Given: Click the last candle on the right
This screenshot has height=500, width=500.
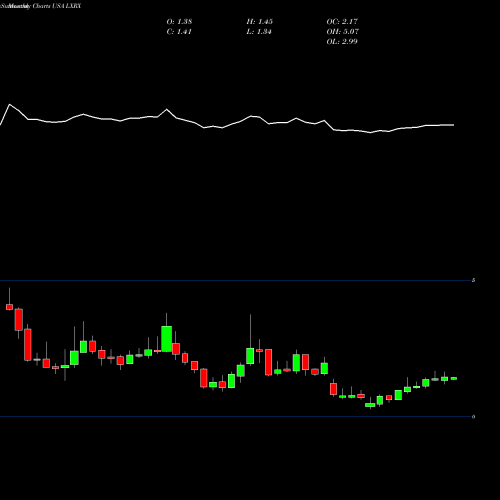Looking at the screenshot, I should (454, 378).
